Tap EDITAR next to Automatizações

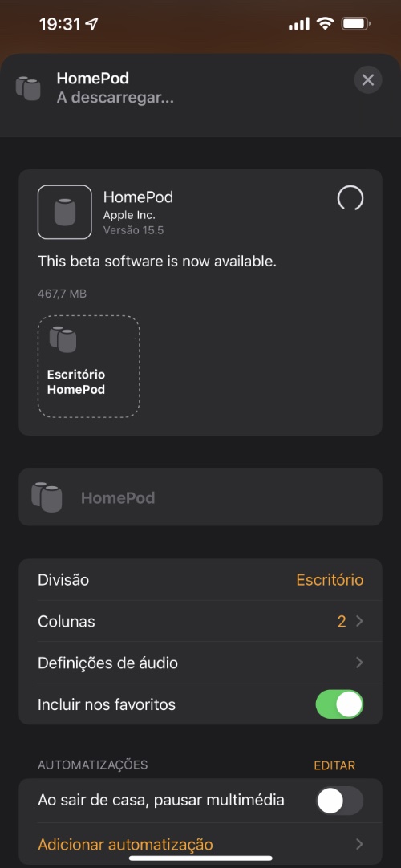334,765
